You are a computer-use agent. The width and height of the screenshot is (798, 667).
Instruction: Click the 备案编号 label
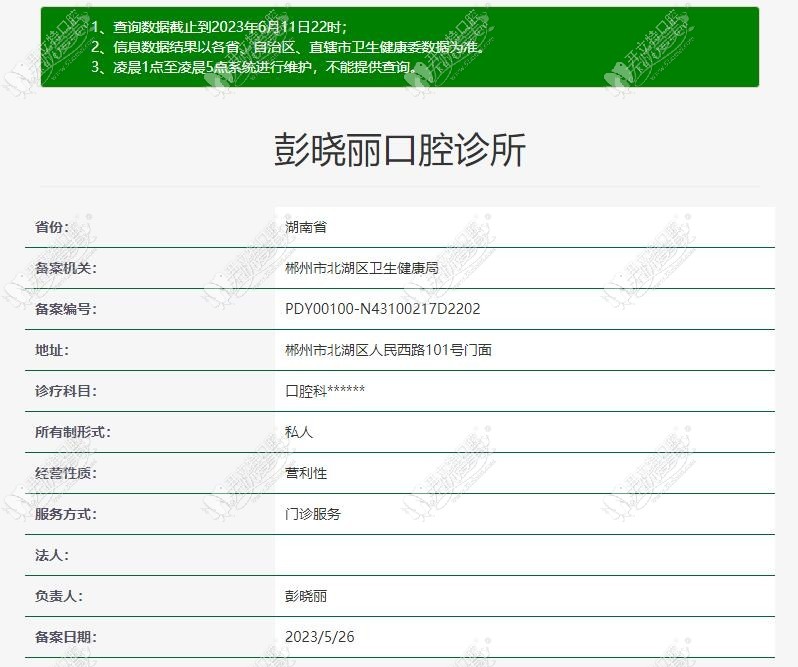click(x=66, y=309)
